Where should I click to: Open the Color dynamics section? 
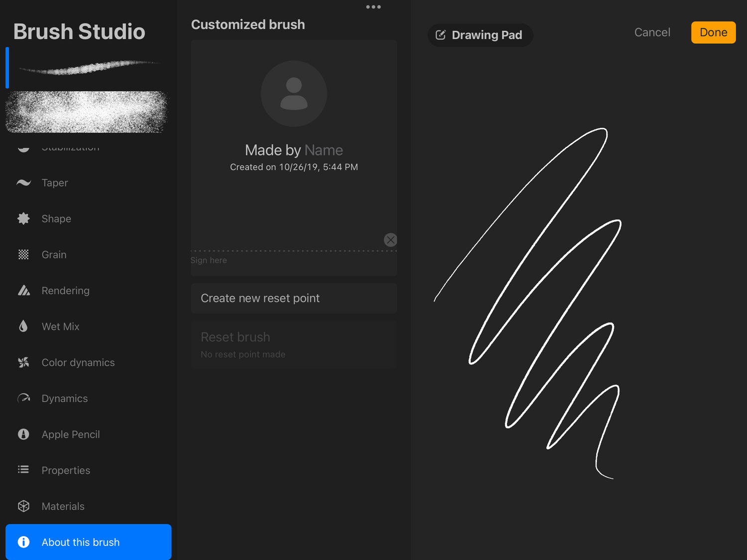[88, 362]
